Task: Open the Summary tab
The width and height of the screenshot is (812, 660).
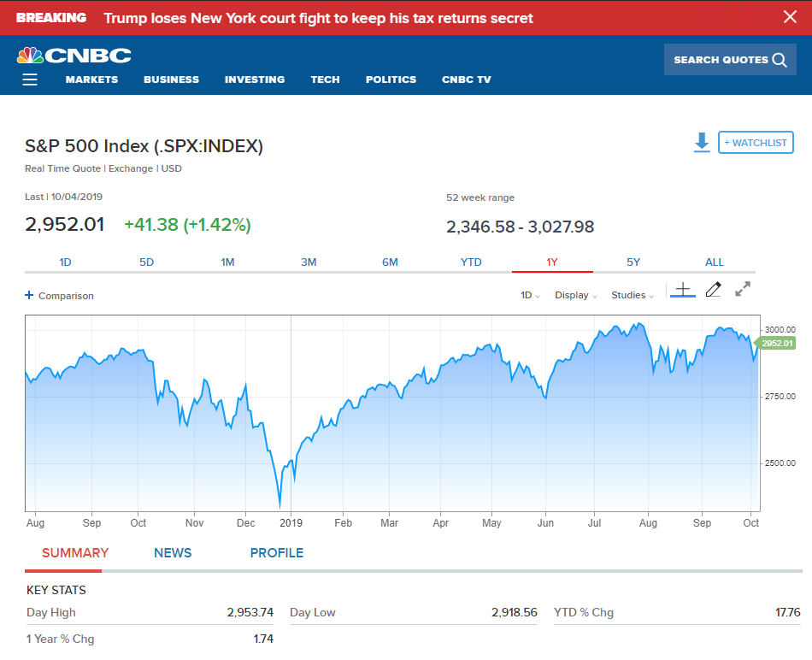Action: (x=75, y=553)
